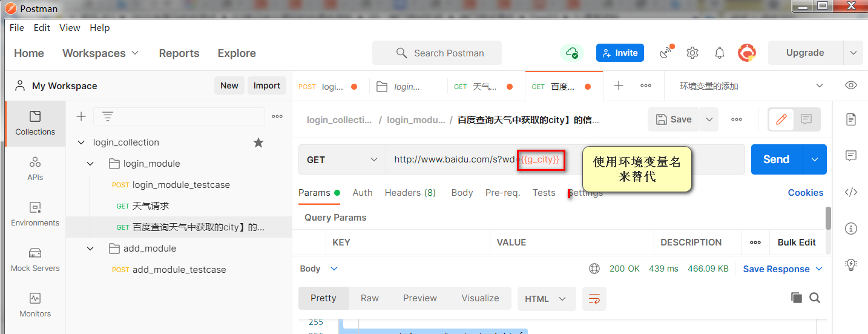Click the Send button

pyautogui.click(x=777, y=159)
